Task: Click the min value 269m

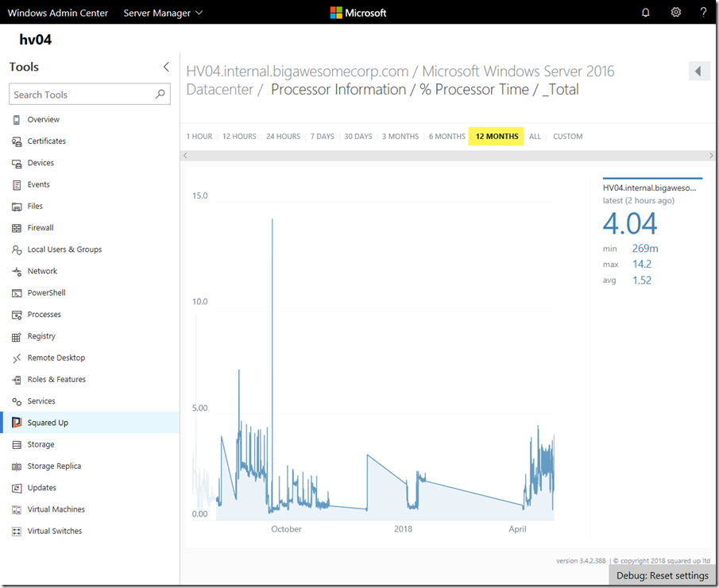Action: coord(645,249)
